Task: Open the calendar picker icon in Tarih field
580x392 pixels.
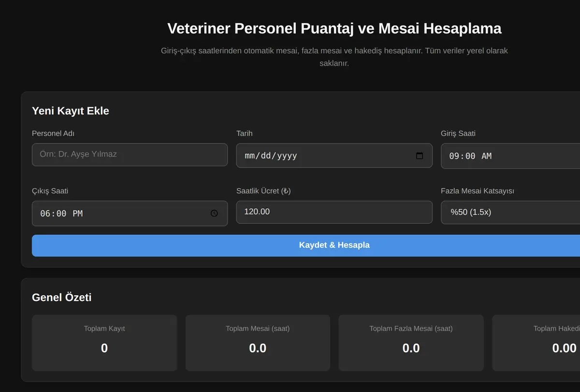Action: (x=420, y=156)
